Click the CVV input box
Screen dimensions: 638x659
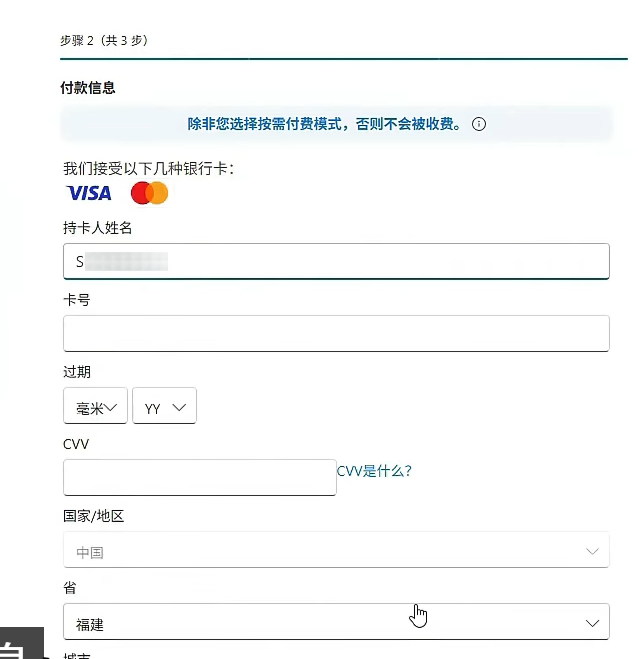coord(200,477)
